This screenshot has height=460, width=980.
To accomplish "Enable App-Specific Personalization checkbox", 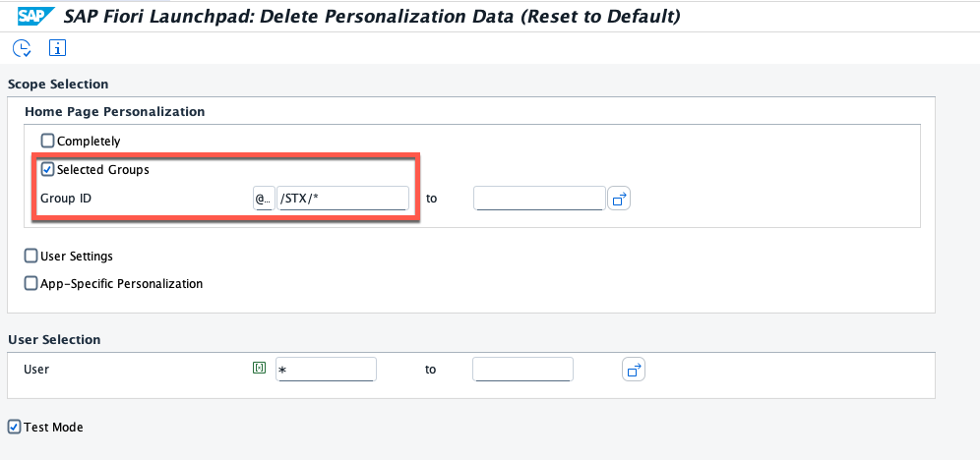I will [x=31, y=284].
